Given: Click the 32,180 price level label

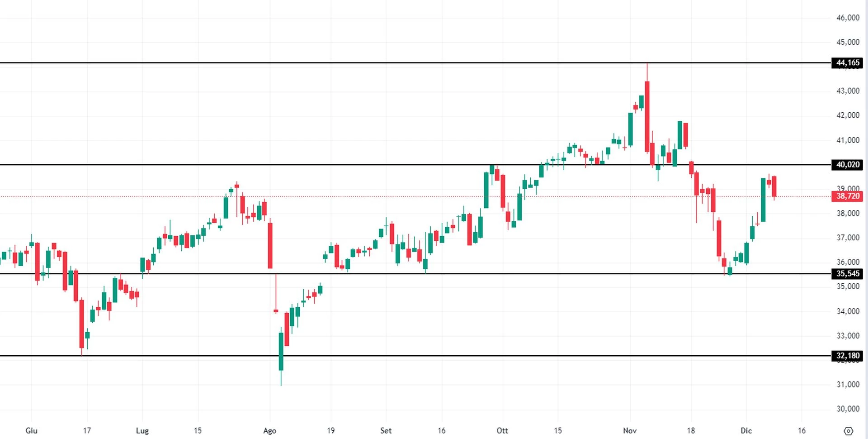Looking at the screenshot, I should pos(847,356).
